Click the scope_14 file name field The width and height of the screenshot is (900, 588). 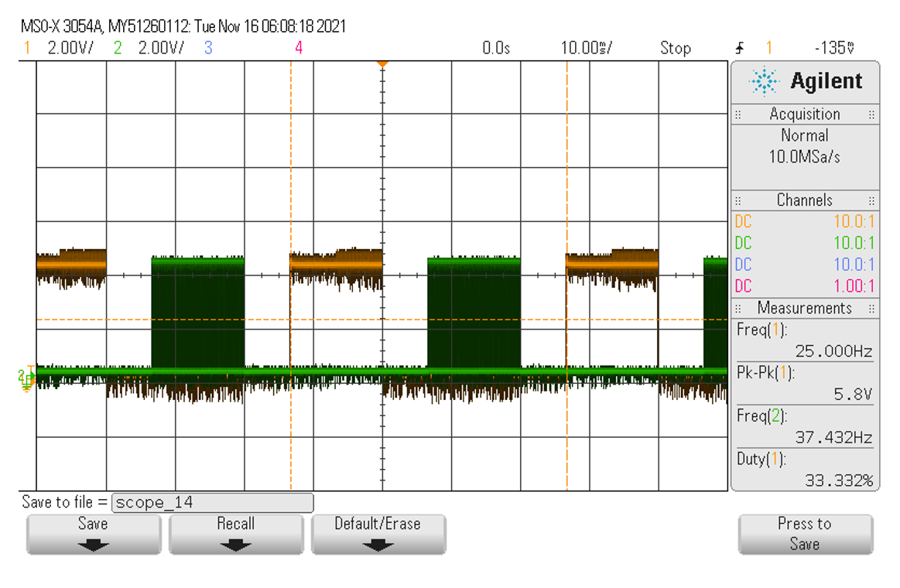[x=213, y=503]
